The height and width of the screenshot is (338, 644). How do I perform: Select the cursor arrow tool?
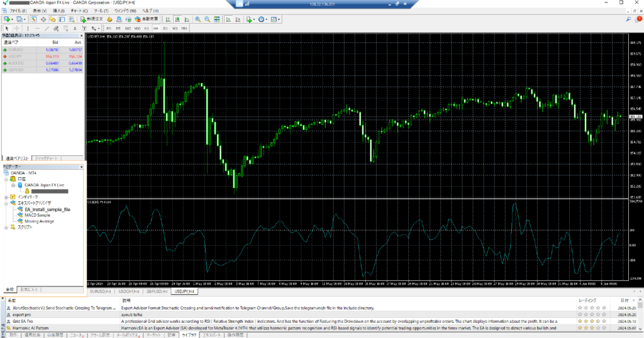[x=6, y=28]
